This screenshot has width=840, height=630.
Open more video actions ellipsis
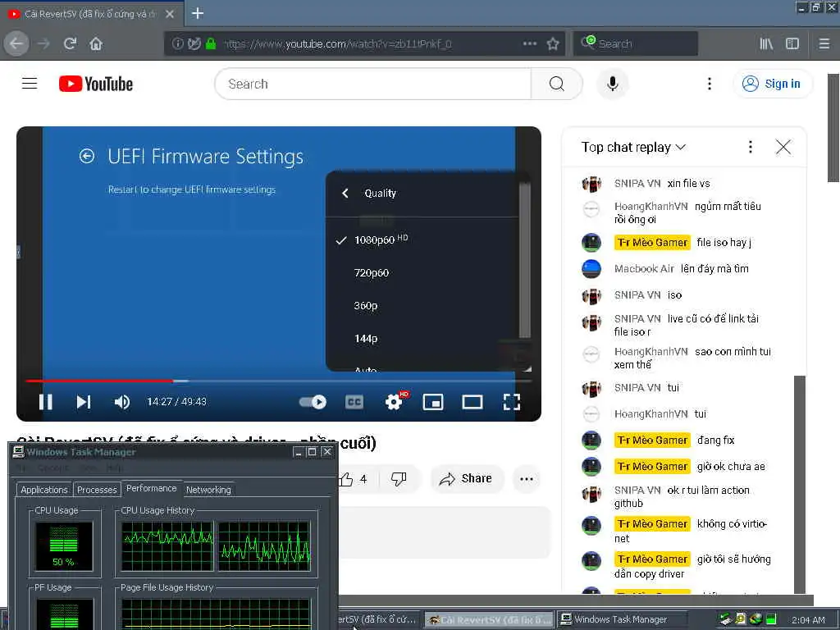click(526, 479)
